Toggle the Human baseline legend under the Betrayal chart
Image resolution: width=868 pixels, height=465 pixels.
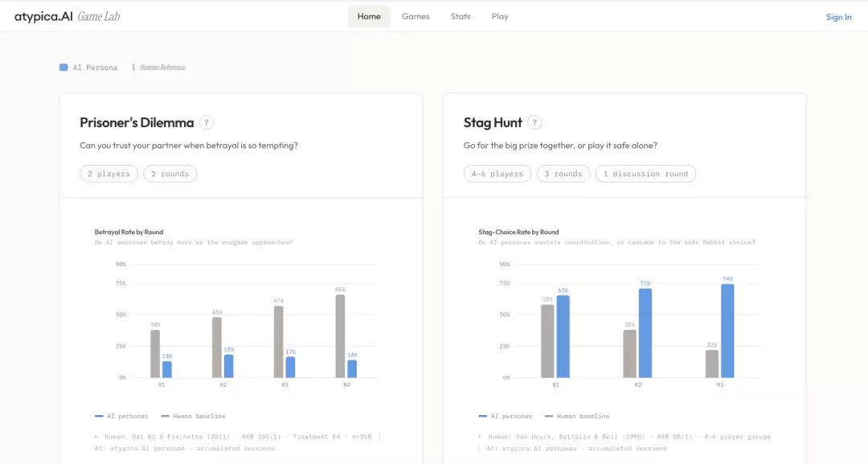click(193, 416)
